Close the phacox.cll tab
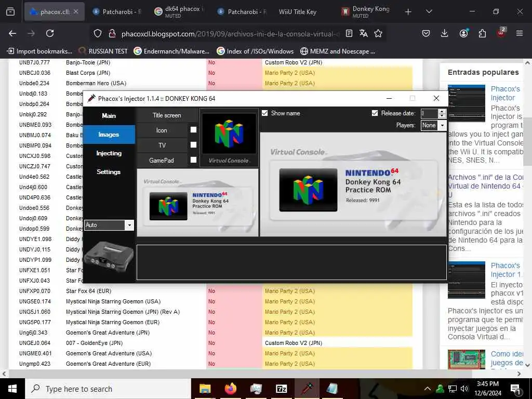The width and height of the screenshot is (532, 399). coord(76,11)
